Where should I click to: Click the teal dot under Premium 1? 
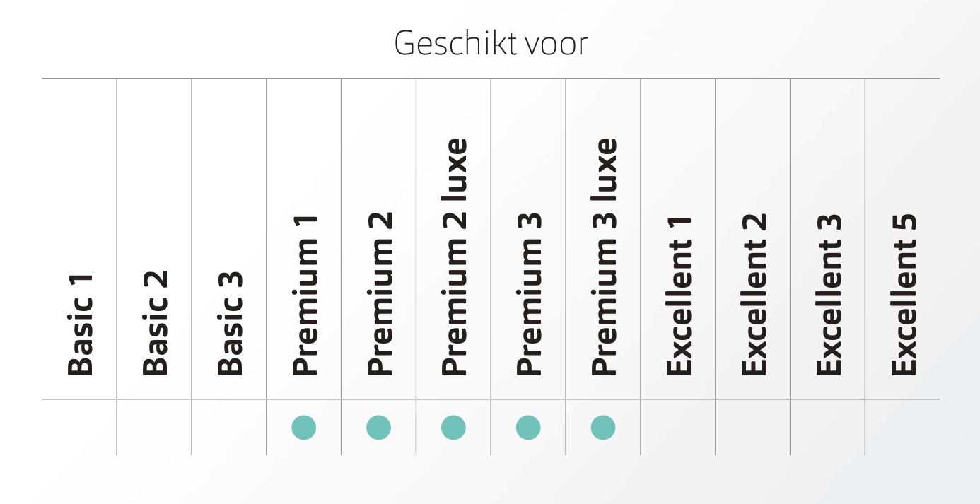(x=304, y=427)
